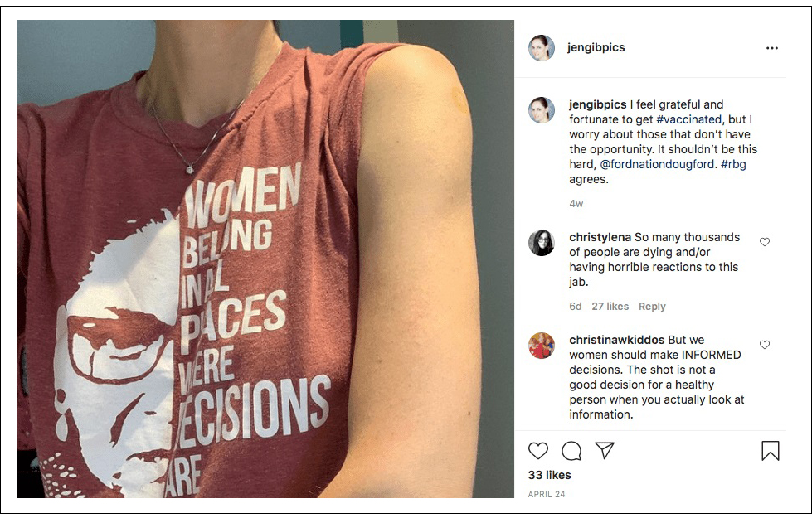
Task: Save post with bookmark icon
Action: (771, 451)
